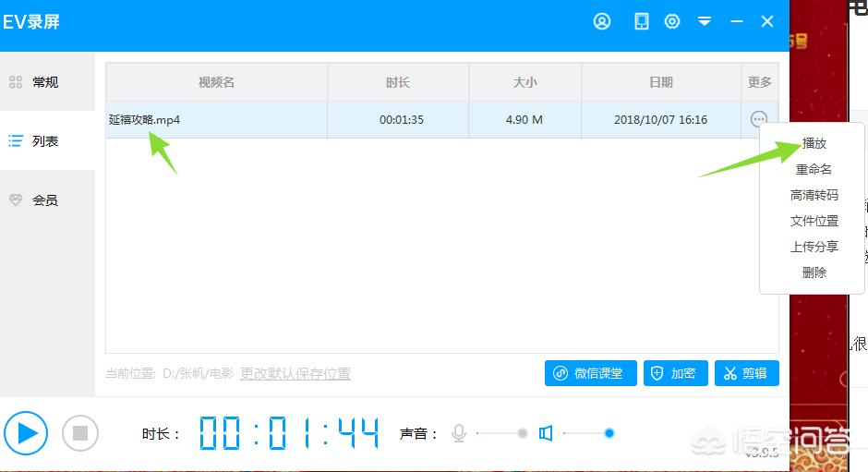Open settings gear icon in title bar
Screen dimensions: 868x472
672,21
